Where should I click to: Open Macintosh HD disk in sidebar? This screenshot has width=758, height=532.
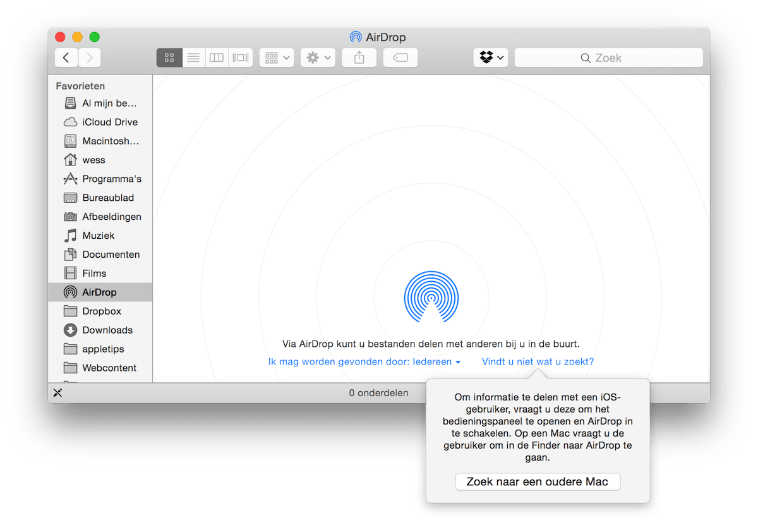[100, 141]
